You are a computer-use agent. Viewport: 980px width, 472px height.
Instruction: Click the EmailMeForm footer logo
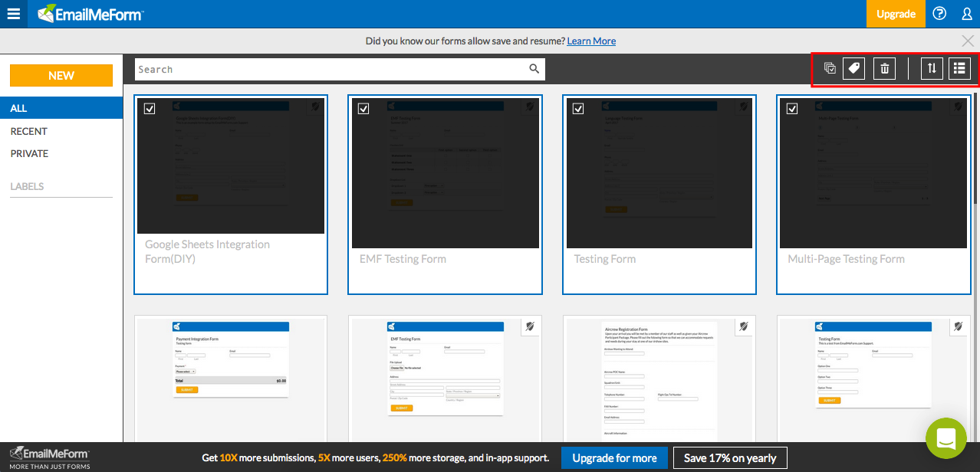[49, 457]
